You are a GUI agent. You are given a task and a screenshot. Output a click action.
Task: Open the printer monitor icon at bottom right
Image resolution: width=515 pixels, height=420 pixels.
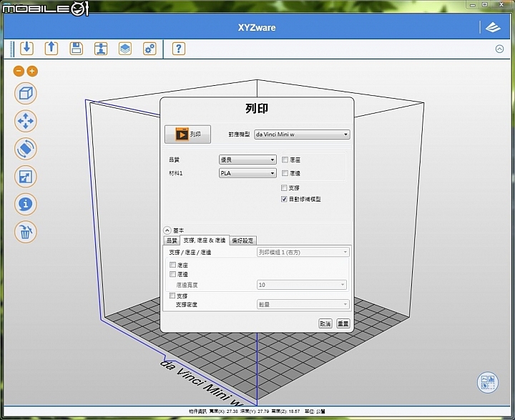pos(487,382)
